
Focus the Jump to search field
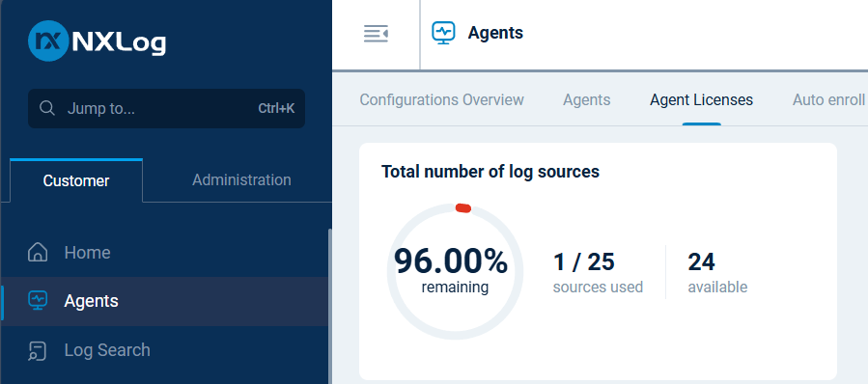click(x=166, y=108)
